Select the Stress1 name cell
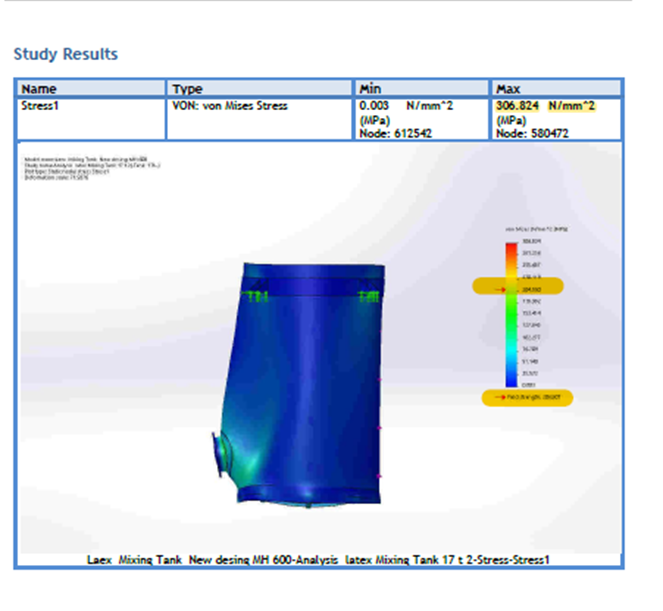The width and height of the screenshot is (663, 611). [x=41, y=105]
